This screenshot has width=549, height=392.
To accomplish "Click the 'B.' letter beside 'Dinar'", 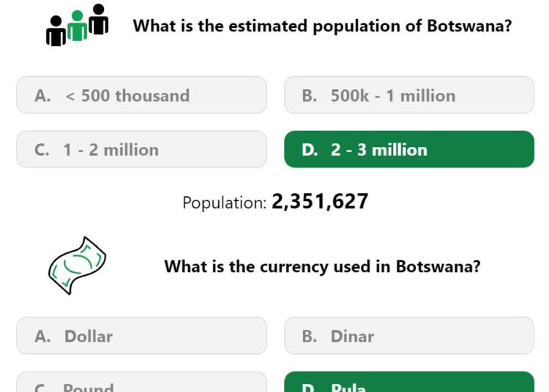I will (x=310, y=336).
